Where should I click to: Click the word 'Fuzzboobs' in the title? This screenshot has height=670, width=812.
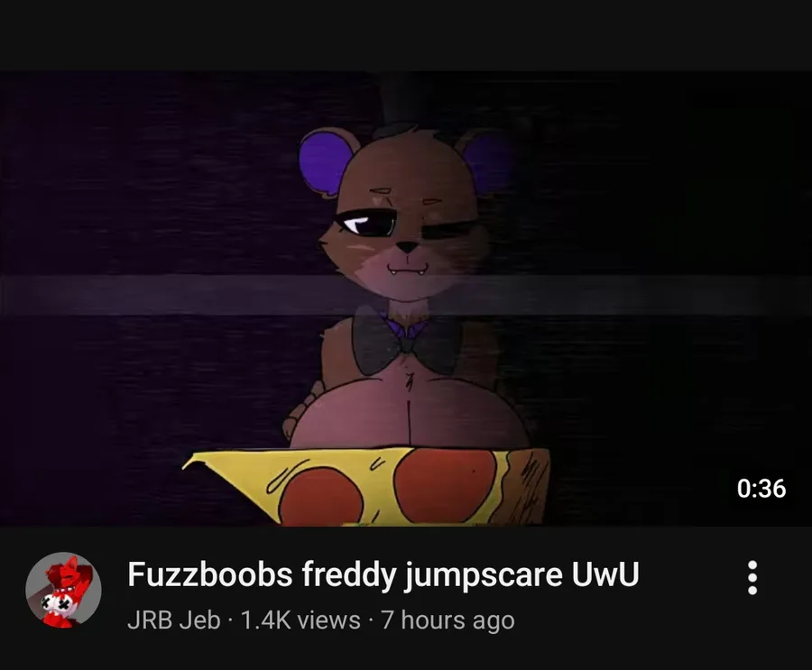click(x=209, y=574)
